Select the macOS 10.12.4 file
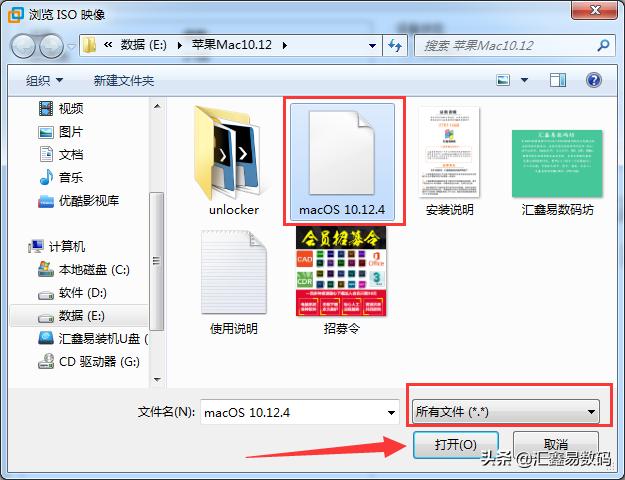Viewport: 625px width, 480px height. click(342, 161)
